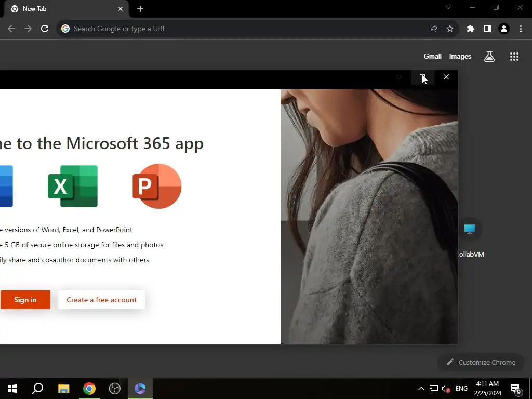Open Chrome three-dot menu
Image resolution: width=532 pixels, height=399 pixels.
coord(521,29)
